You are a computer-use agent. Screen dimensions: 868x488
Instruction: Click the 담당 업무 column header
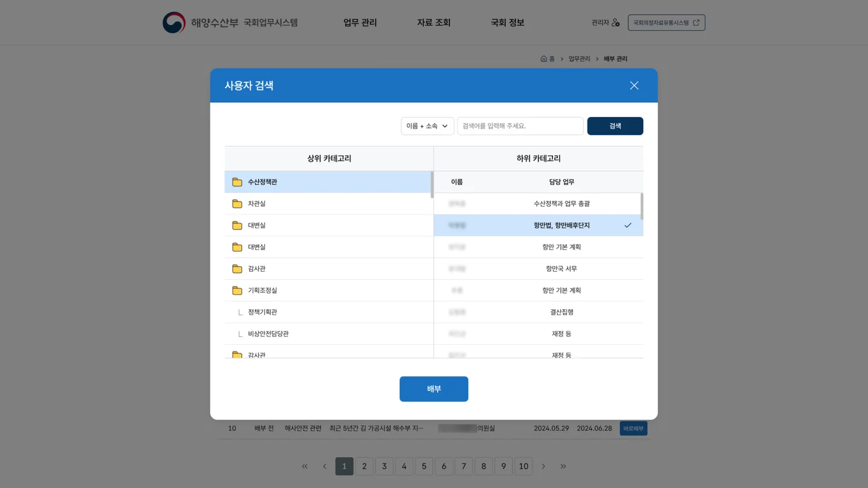[562, 182]
